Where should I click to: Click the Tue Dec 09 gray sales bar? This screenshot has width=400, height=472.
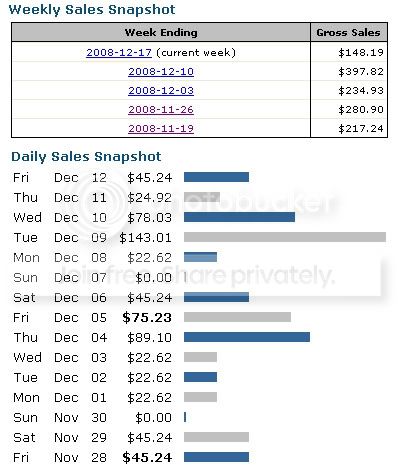point(285,237)
